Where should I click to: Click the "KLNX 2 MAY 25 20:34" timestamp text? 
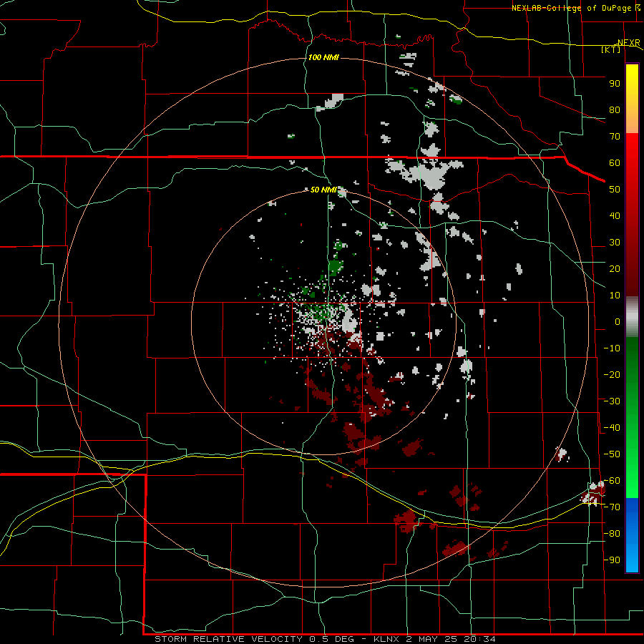434,639
